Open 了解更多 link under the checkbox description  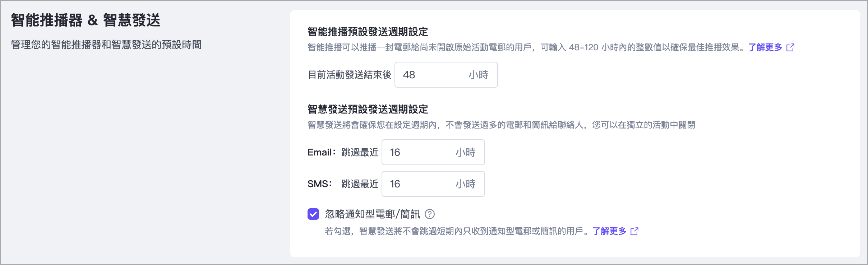(609, 231)
